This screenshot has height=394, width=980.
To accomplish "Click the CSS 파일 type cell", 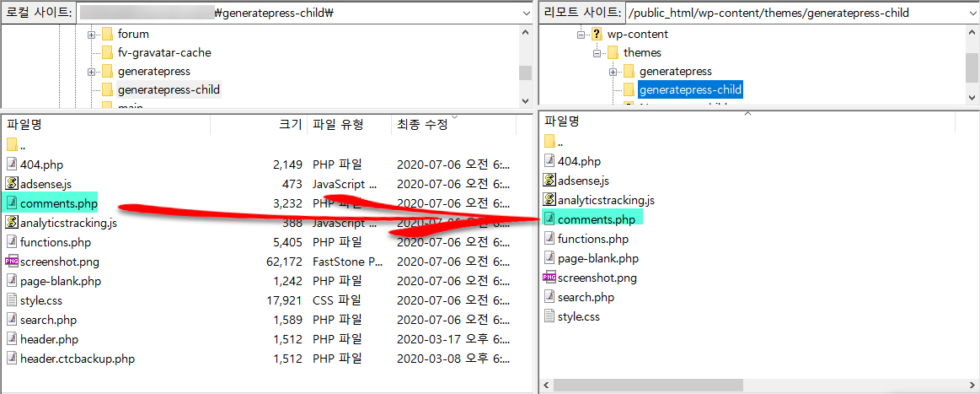I will coord(337,300).
